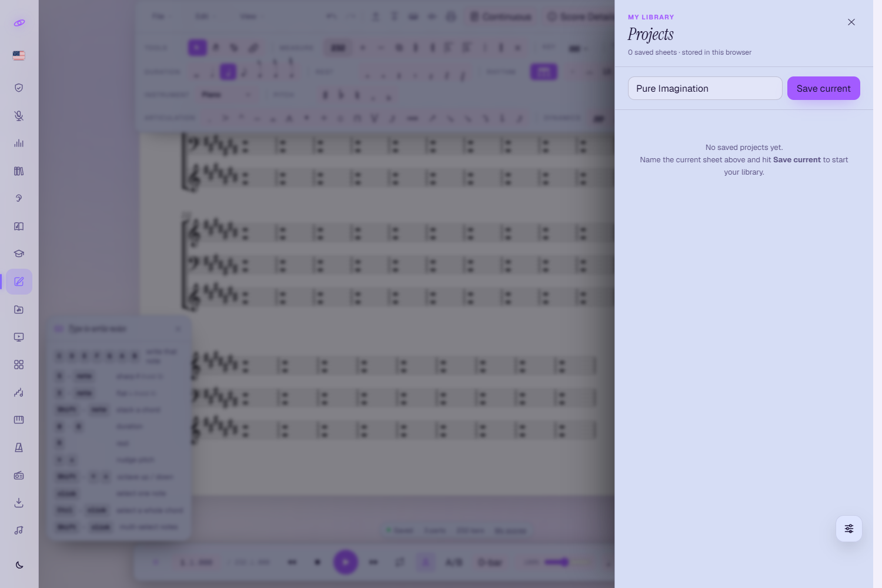The width and height of the screenshot is (882, 588).
Task: Open the music folder sidebar icon
Action: tap(19, 309)
